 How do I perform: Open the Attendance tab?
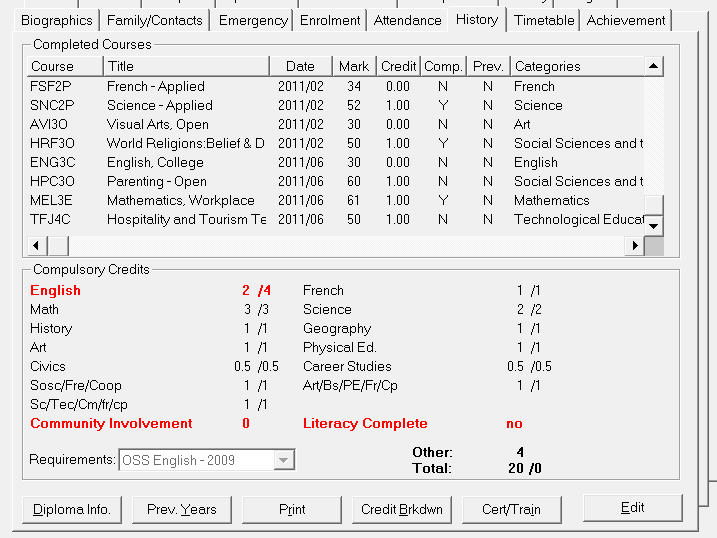click(x=407, y=20)
